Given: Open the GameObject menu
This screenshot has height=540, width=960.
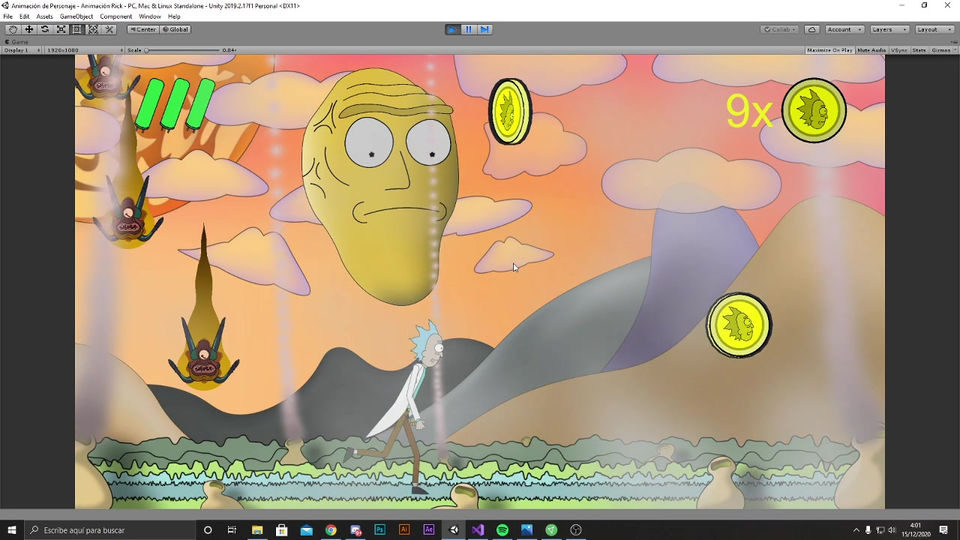Looking at the screenshot, I should pos(77,17).
